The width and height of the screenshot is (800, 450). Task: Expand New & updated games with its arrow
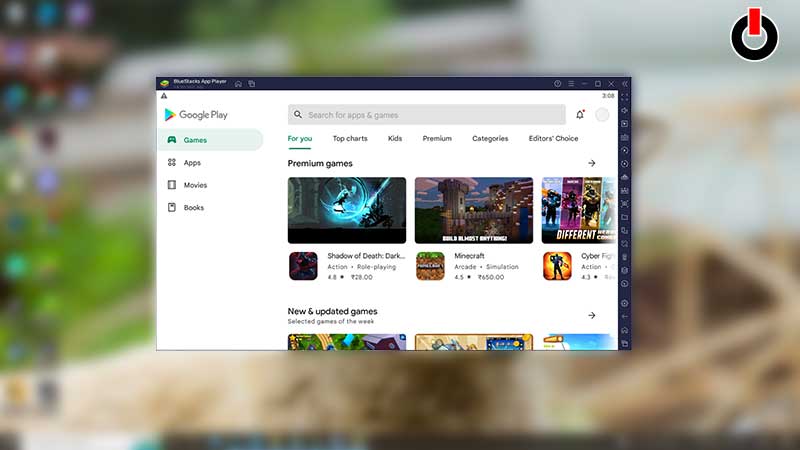click(592, 315)
